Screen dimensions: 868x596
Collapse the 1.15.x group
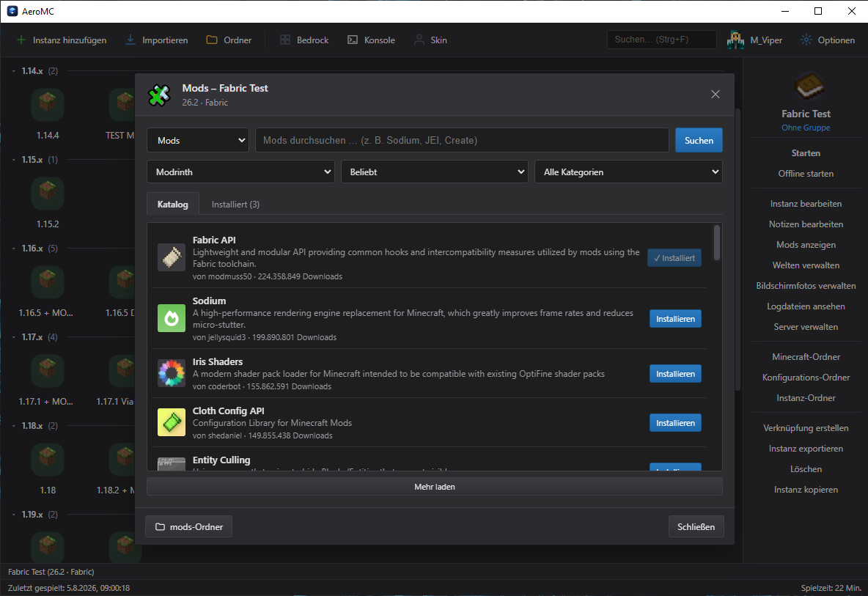click(14, 159)
